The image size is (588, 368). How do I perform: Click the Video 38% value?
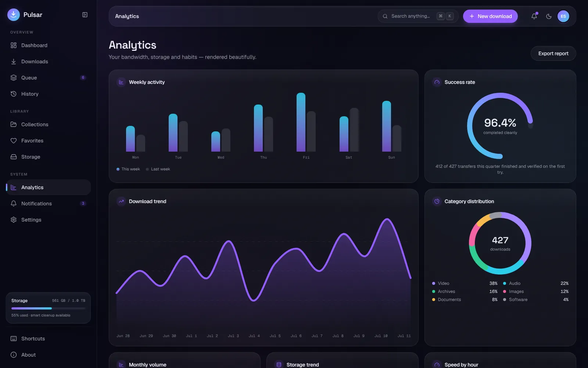[x=493, y=283]
